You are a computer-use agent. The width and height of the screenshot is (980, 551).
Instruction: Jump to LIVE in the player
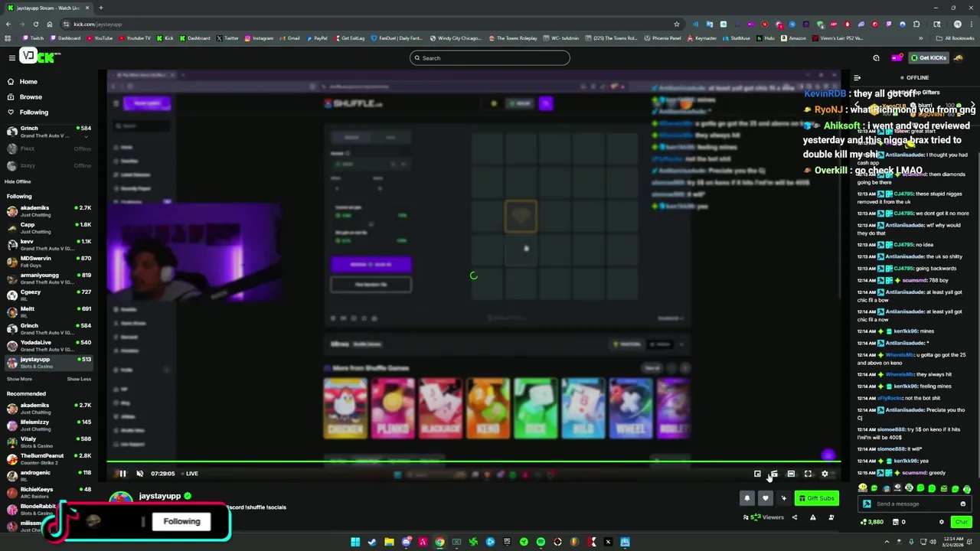188,474
